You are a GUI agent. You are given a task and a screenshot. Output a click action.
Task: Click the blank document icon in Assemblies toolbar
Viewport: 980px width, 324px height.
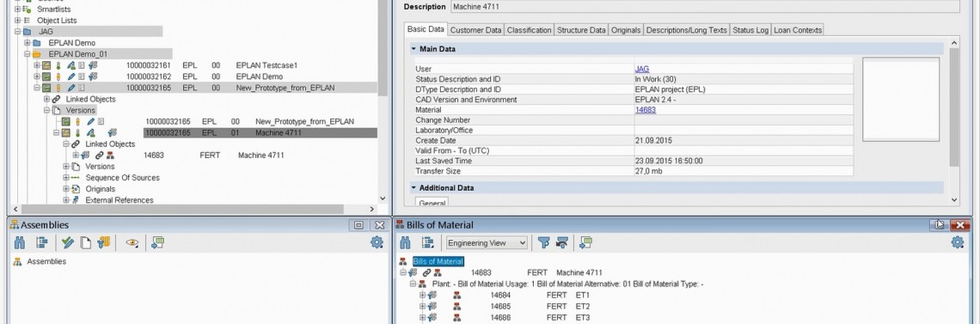click(86, 243)
